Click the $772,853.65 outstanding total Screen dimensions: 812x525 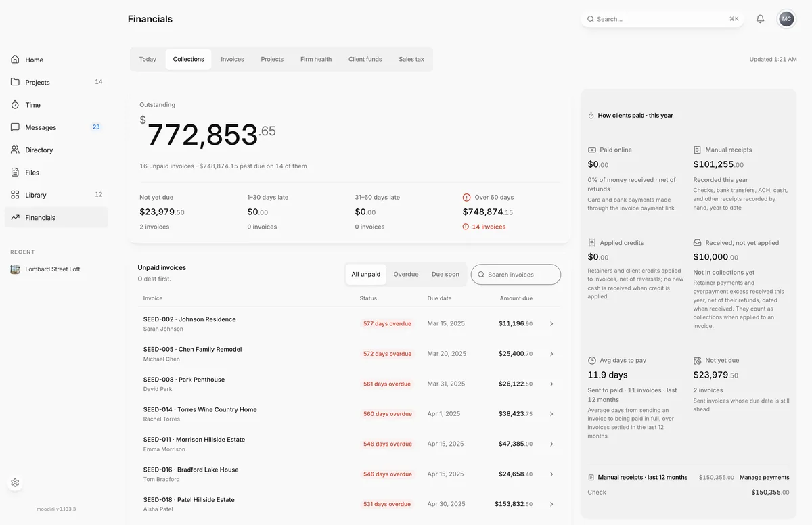click(x=208, y=133)
